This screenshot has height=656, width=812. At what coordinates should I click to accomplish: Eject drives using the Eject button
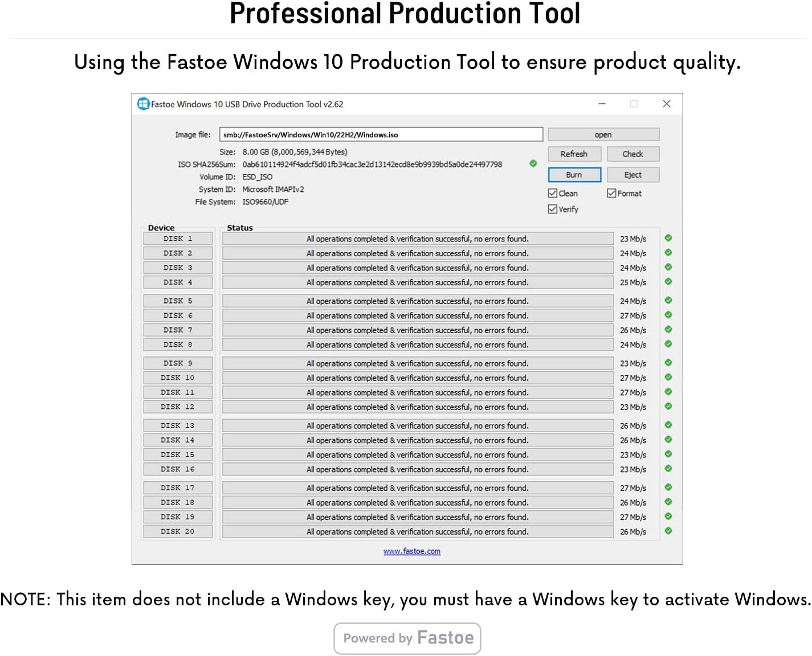(x=633, y=175)
